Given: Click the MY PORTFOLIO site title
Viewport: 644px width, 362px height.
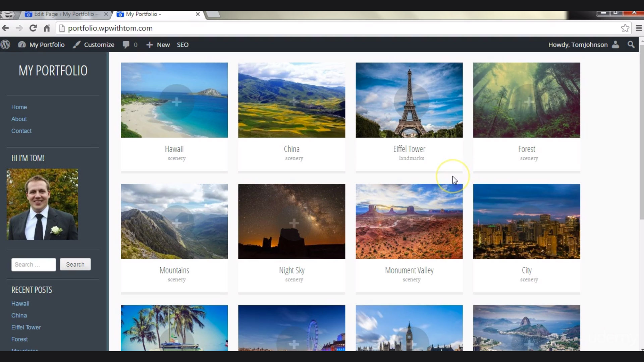Looking at the screenshot, I should (53, 71).
